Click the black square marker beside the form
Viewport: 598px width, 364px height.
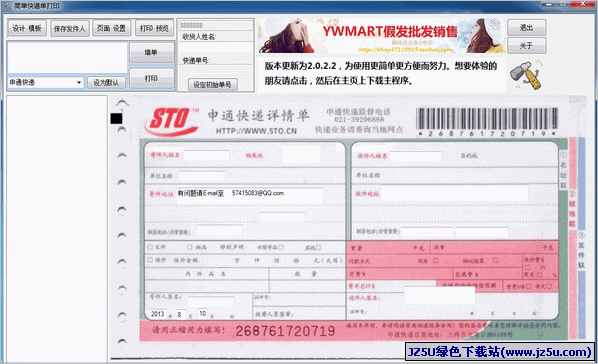pyautogui.click(x=116, y=119)
